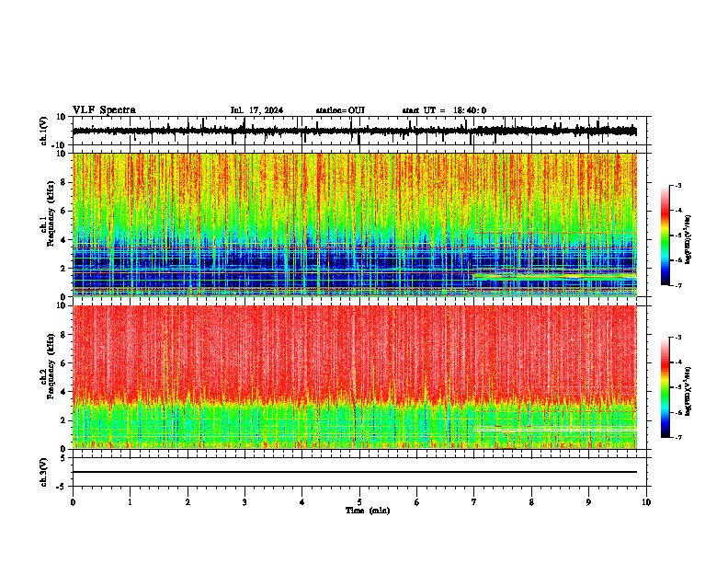Select the "start UT = 18:40:0" text
The height and width of the screenshot is (563, 728).
click(444, 110)
